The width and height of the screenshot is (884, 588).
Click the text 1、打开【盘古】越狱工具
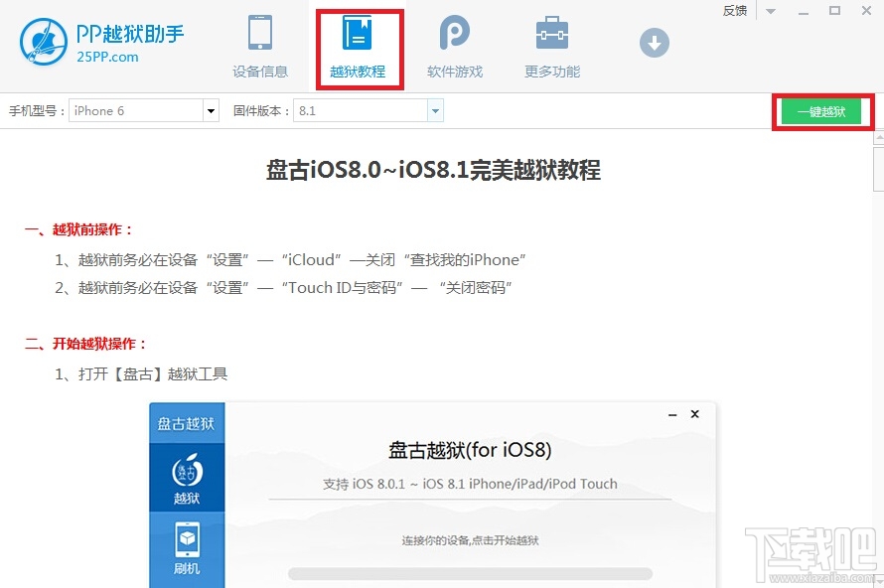141,373
